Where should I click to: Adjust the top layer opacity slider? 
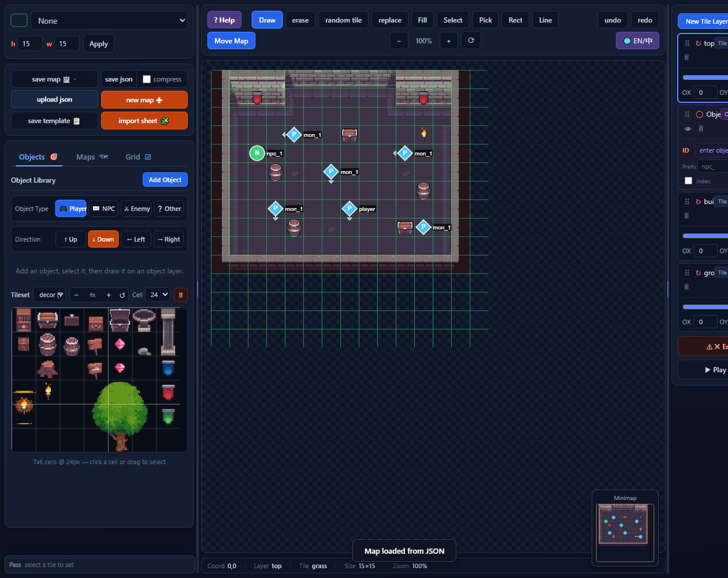(705, 77)
